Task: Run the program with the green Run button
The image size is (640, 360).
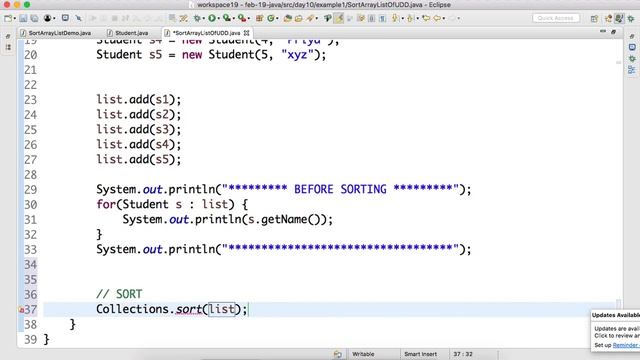Action: [x=212, y=18]
